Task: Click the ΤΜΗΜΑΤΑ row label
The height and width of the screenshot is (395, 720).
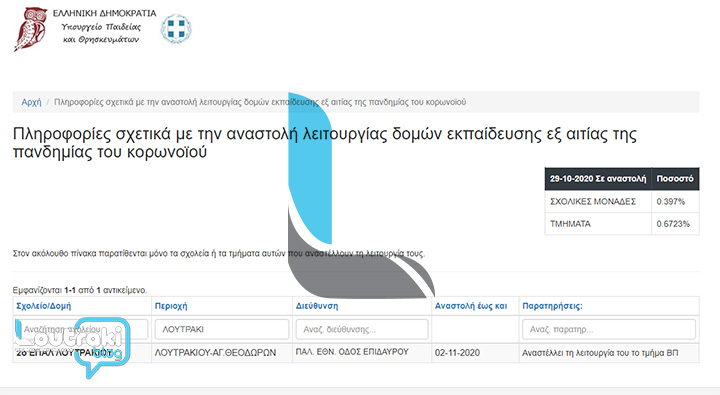Action: [x=570, y=224]
